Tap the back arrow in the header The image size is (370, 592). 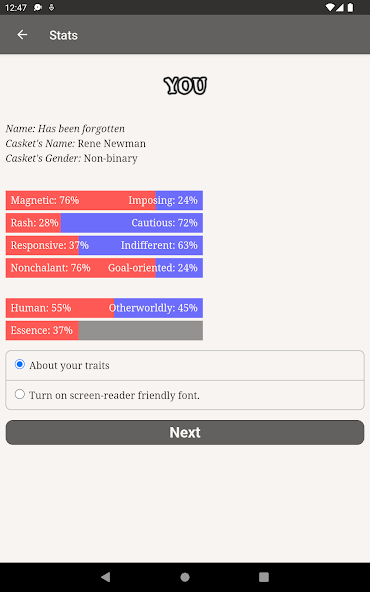point(22,35)
